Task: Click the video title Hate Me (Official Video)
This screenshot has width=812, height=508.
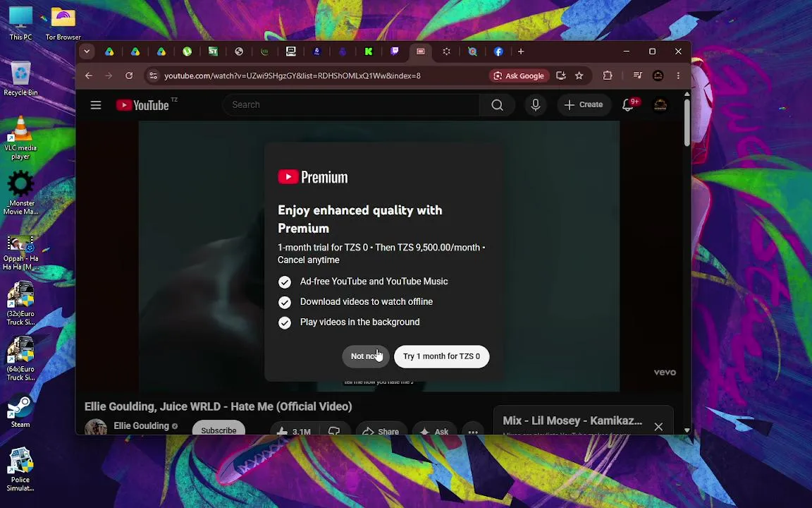Action: click(x=218, y=406)
